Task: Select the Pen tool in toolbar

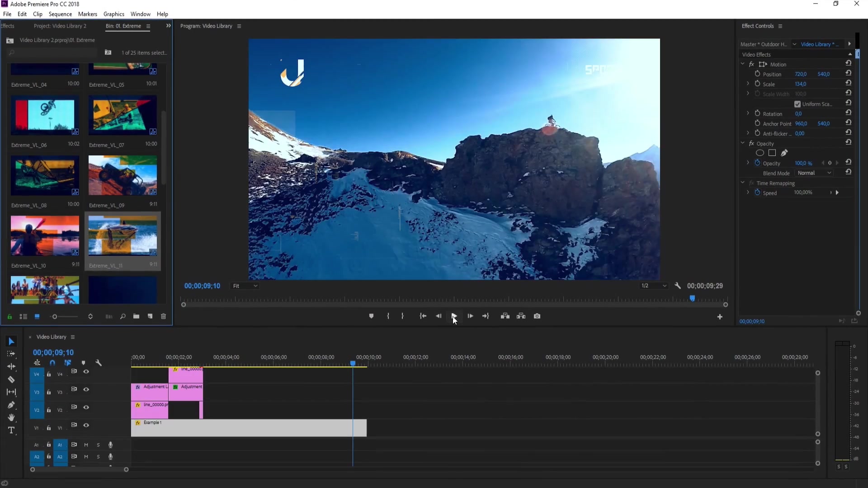Action: point(11,405)
